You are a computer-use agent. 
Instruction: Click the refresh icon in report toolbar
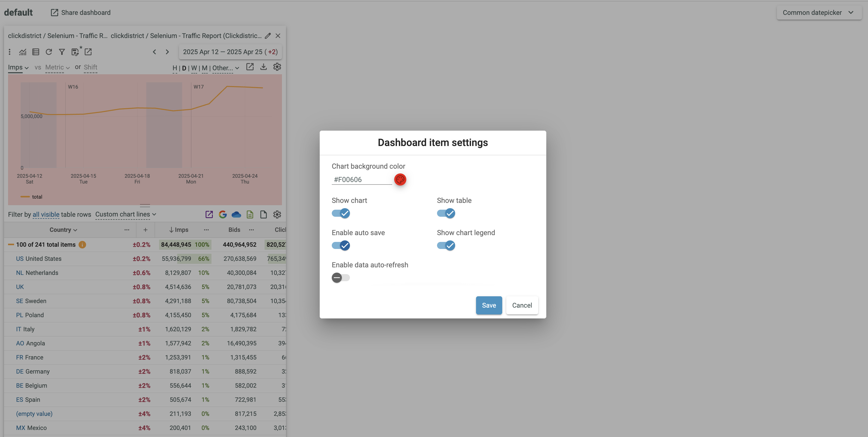49,52
